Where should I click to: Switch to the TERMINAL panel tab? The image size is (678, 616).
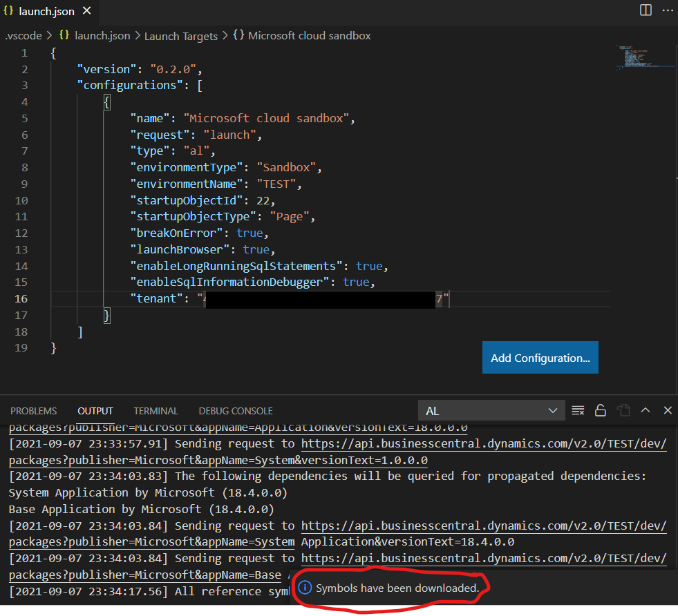click(156, 411)
